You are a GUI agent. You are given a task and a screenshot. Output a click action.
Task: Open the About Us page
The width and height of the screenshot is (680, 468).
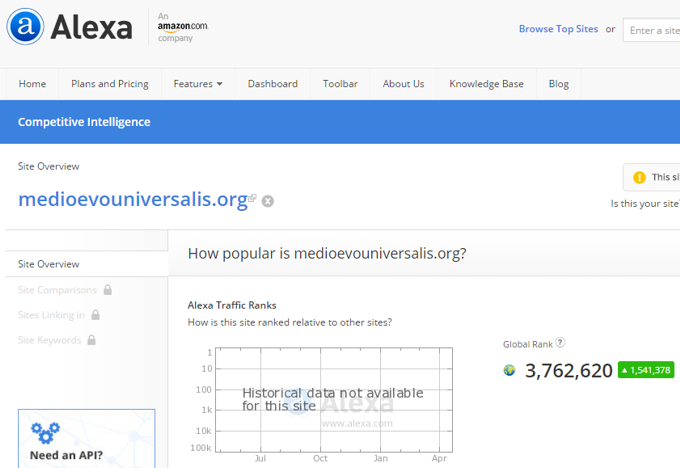(x=403, y=84)
